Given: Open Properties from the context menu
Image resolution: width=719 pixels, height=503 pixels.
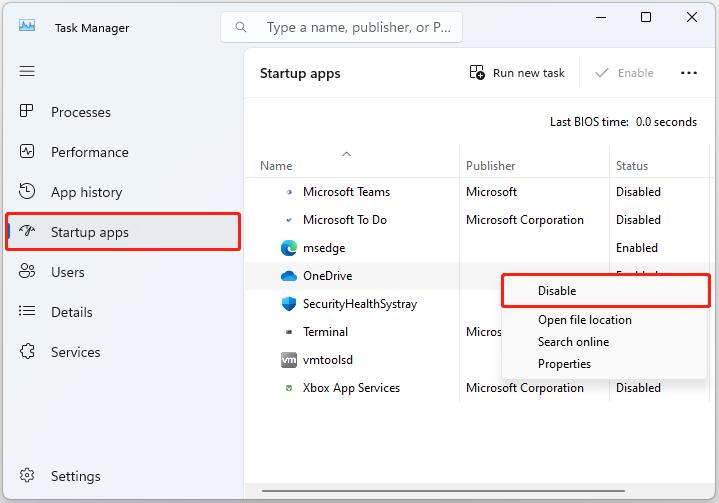Looking at the screenshot, I should pos(564,364).
